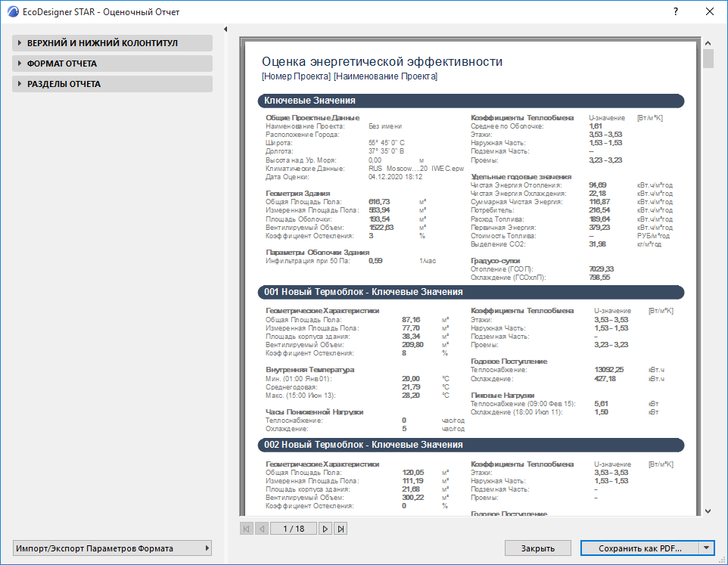Click the 001 Новый Термоблок header
The width and height of the screenshot is (728, 565).
click(x=471, y=292)
